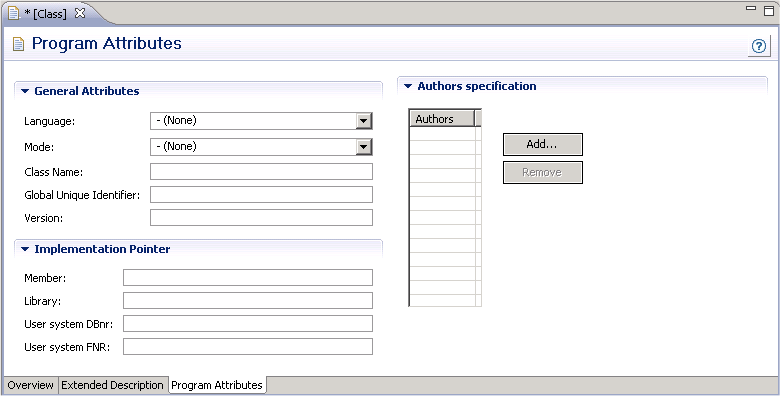Image resolution: width=780 pixels, height=396 pixels.
Task: Open the Mode dropdown list
Action: (x=364, y=146)
